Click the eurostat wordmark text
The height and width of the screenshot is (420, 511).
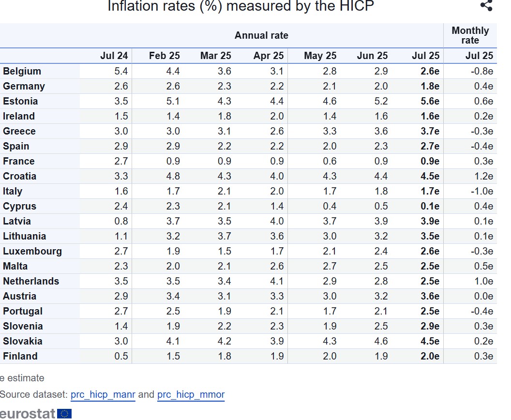(28, 414)
